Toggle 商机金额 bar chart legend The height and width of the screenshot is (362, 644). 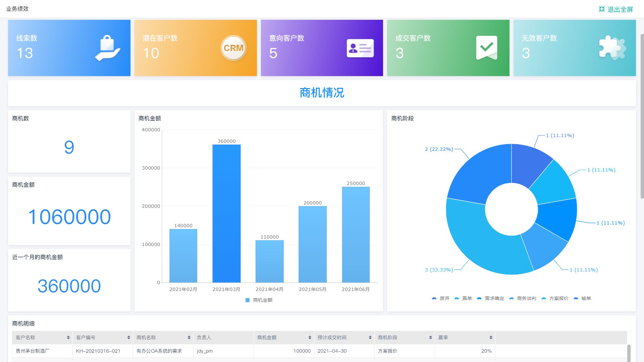tap(259, 300)
